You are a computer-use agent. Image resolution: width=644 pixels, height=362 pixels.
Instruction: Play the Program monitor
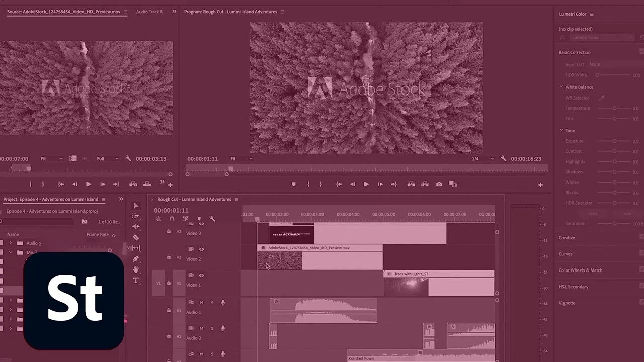click(x=366, y=184)
